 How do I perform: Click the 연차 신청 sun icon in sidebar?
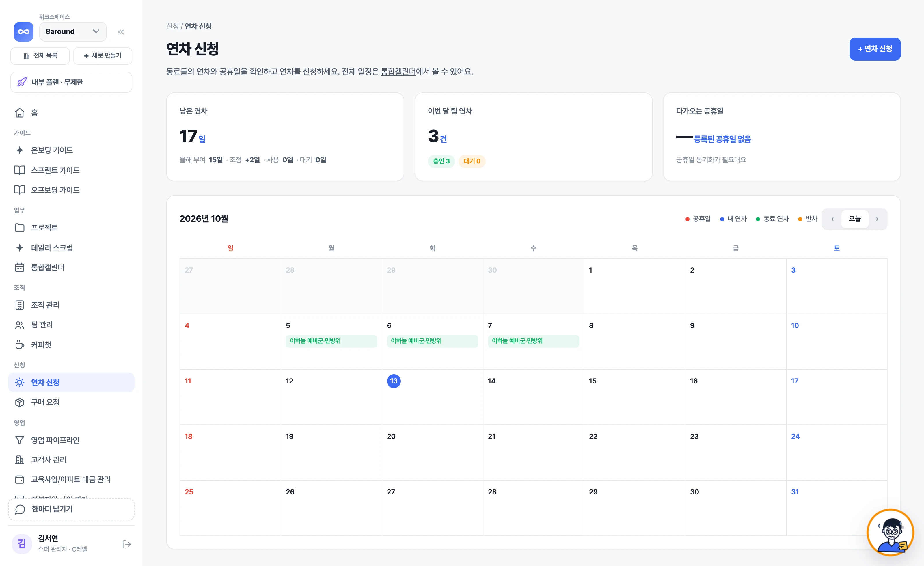click(x=20, y=382)
